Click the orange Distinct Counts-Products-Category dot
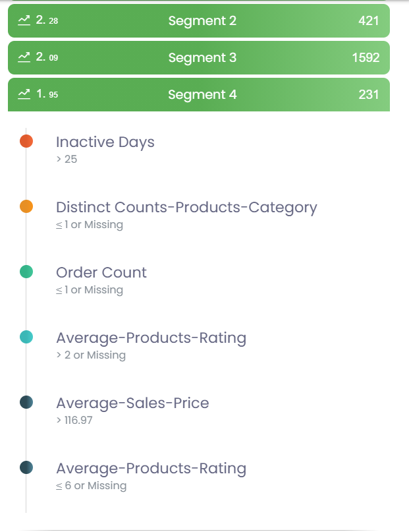This screenshot has width=409, height=532. coord(26,206)
